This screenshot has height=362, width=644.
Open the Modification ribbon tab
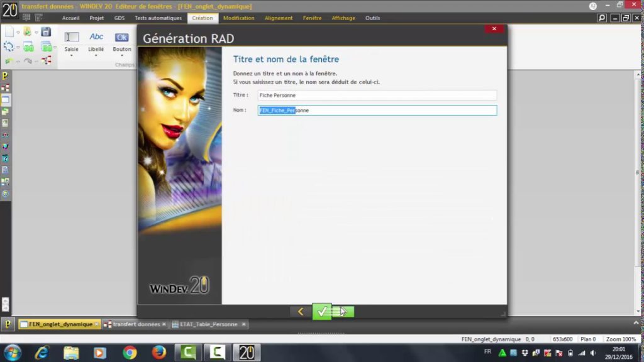239,18
